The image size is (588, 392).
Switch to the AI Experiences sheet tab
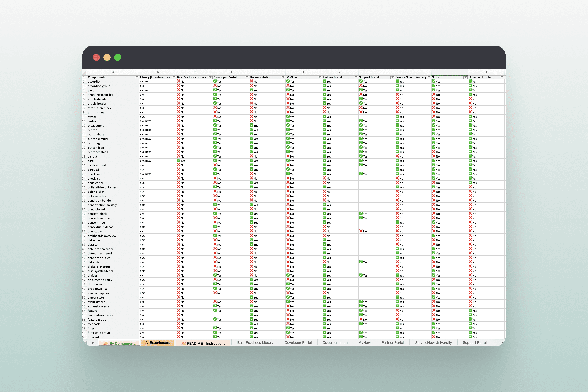(x=157, y=343)
